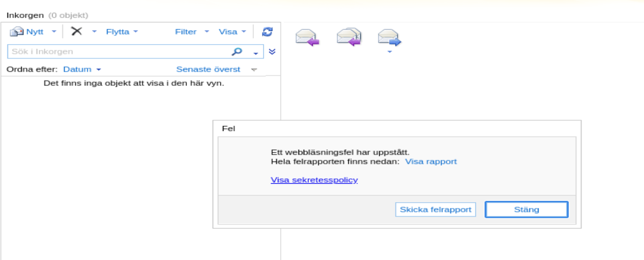The height and width of the screenshot is (260, 644).
Task: Expand the arrow below the Forward icon
Action: click(390, 52)
